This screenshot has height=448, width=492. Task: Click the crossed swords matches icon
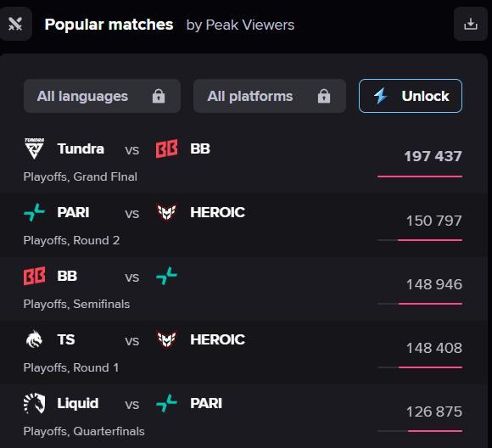15,24
